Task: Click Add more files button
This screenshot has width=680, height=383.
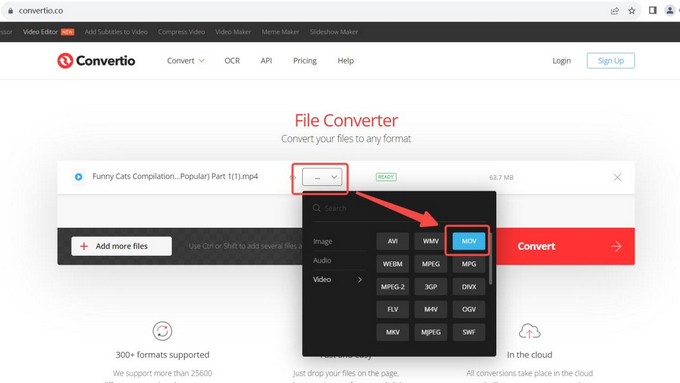Action: 121,246
